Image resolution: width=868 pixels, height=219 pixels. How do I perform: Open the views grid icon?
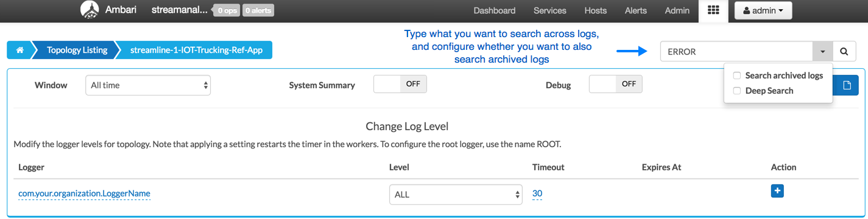point(713,10)
